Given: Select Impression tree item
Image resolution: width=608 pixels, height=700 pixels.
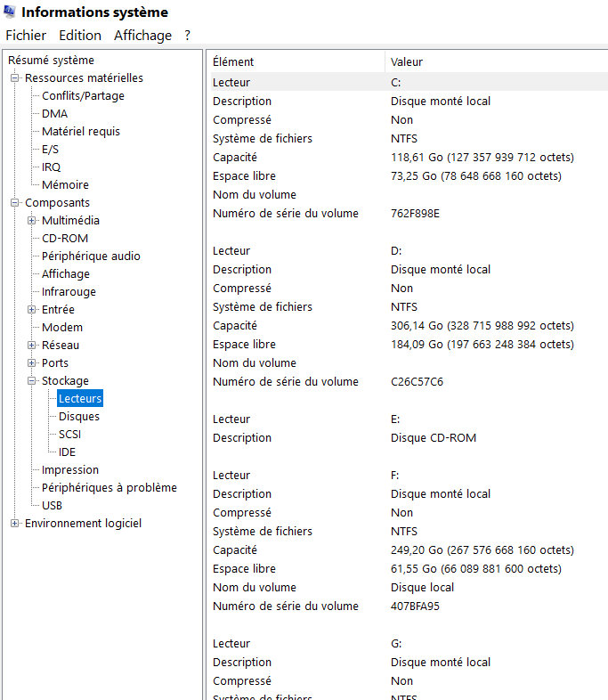Looking at the screenshot, I should 70,470.
